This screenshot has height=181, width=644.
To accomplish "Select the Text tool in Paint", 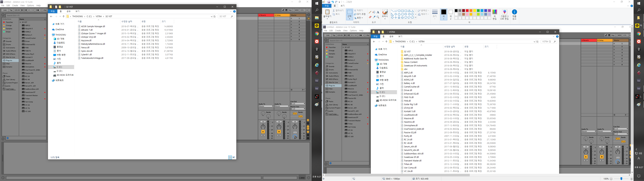I will coord(378,12).
